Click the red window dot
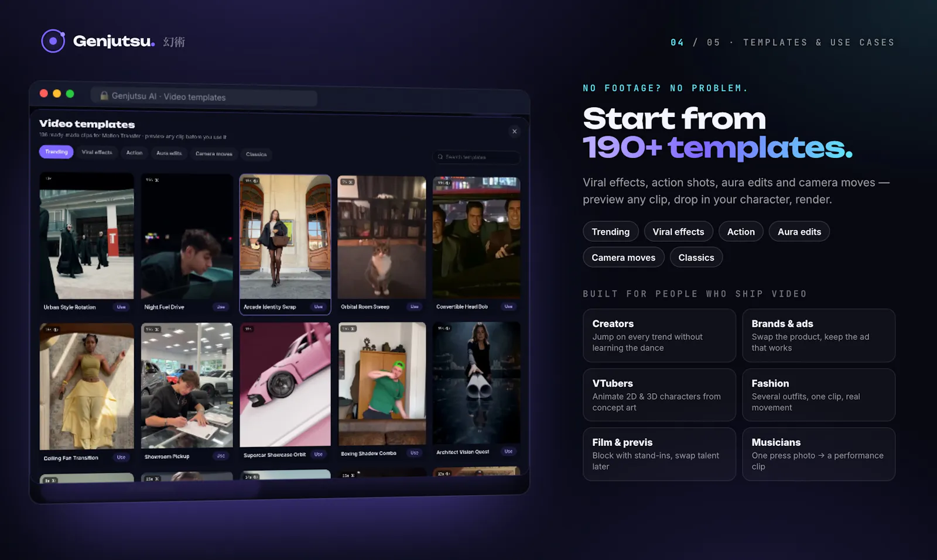 point(44,93)
